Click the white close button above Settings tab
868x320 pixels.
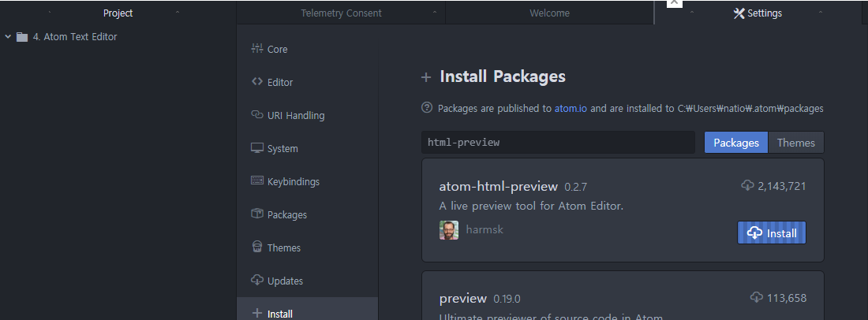(x=674, y=3)
